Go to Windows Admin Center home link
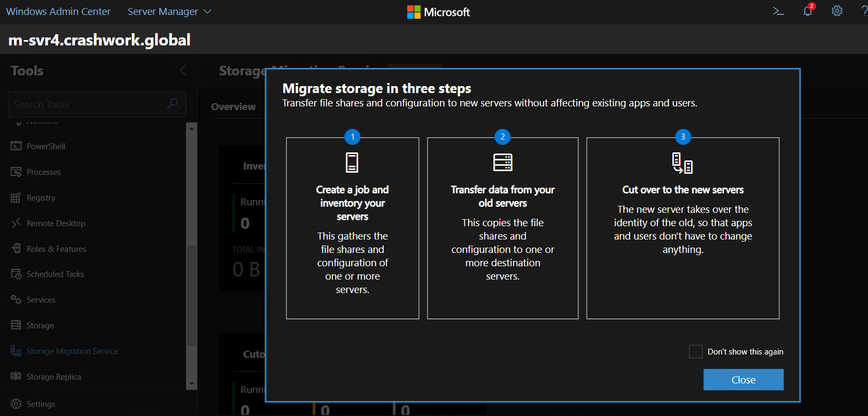868x416 pixels. point(58,11)
